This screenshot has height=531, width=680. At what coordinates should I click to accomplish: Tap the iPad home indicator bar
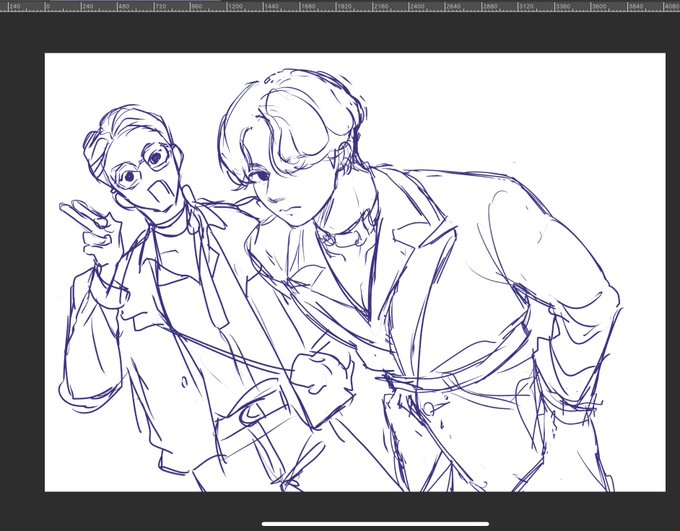(375, 524)
